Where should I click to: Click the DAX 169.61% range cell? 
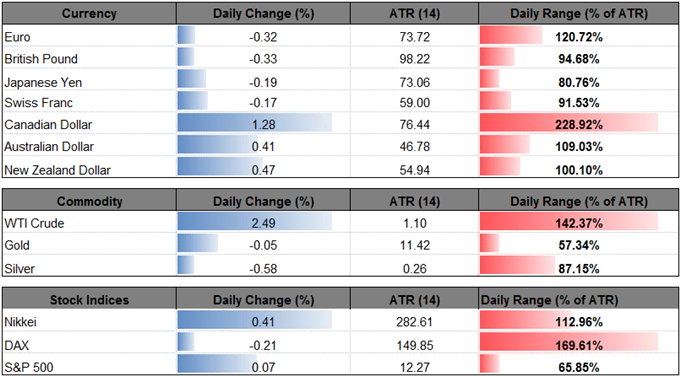pos(578,346)
